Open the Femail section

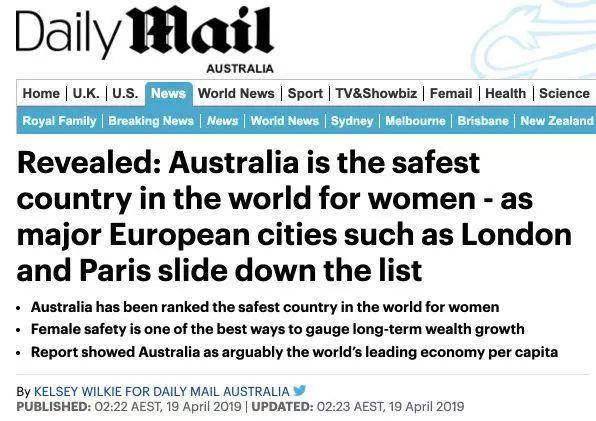[x=451, y=93]
